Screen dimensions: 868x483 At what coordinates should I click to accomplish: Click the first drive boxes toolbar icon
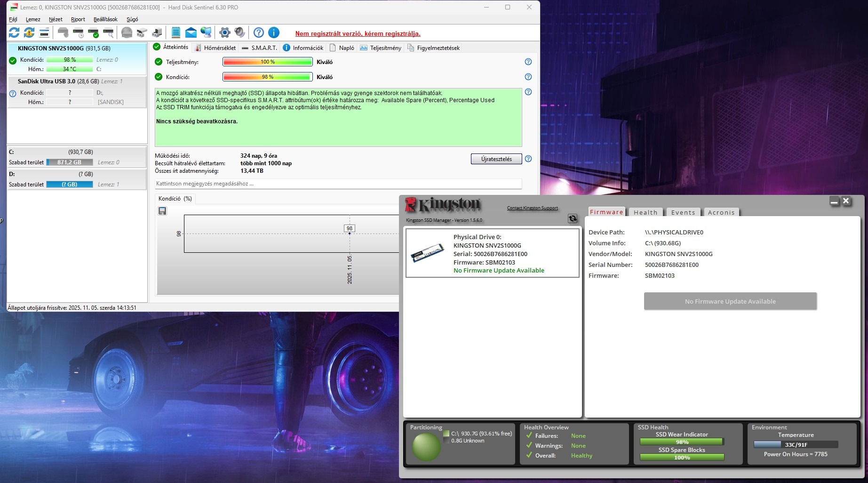tap(142, 32)
